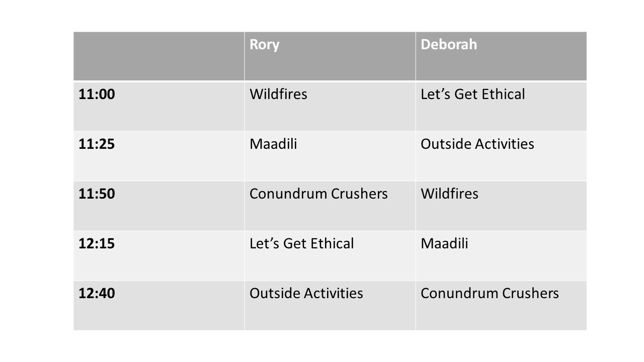Click Deborah's Wildfires cell at 11:50
644x362 pixels.
click(501, 206)
